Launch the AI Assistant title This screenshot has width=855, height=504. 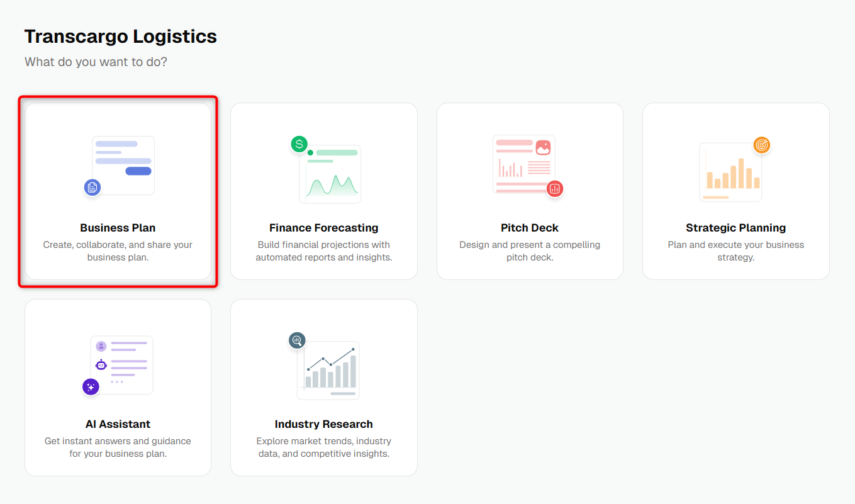pos(118,424)
